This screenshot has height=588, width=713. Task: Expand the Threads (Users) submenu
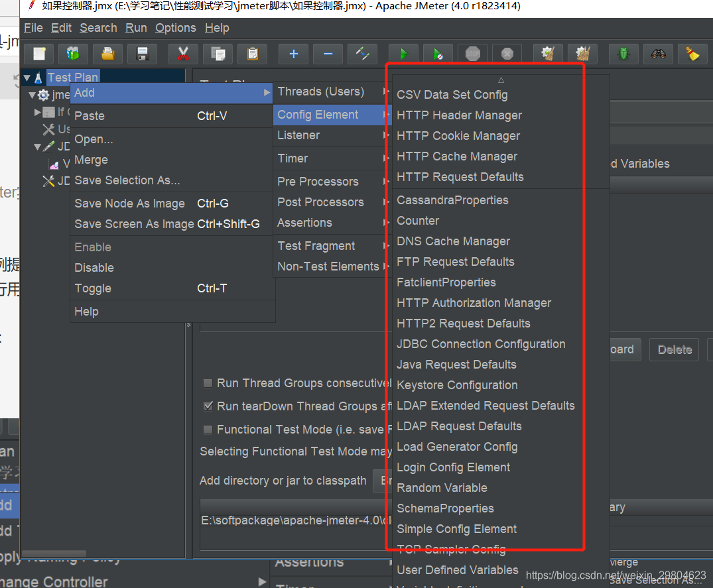(x=332, y=91)
